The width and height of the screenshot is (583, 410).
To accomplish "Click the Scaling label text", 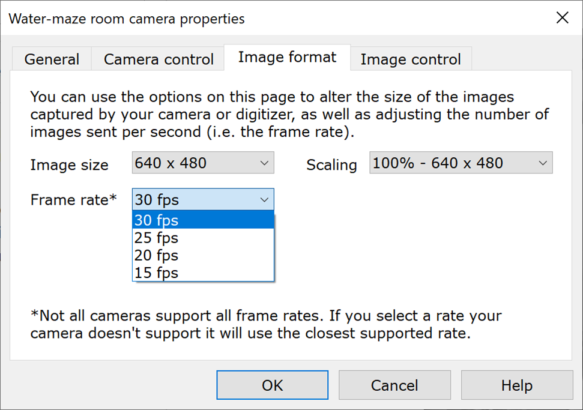I will [331, 165].
